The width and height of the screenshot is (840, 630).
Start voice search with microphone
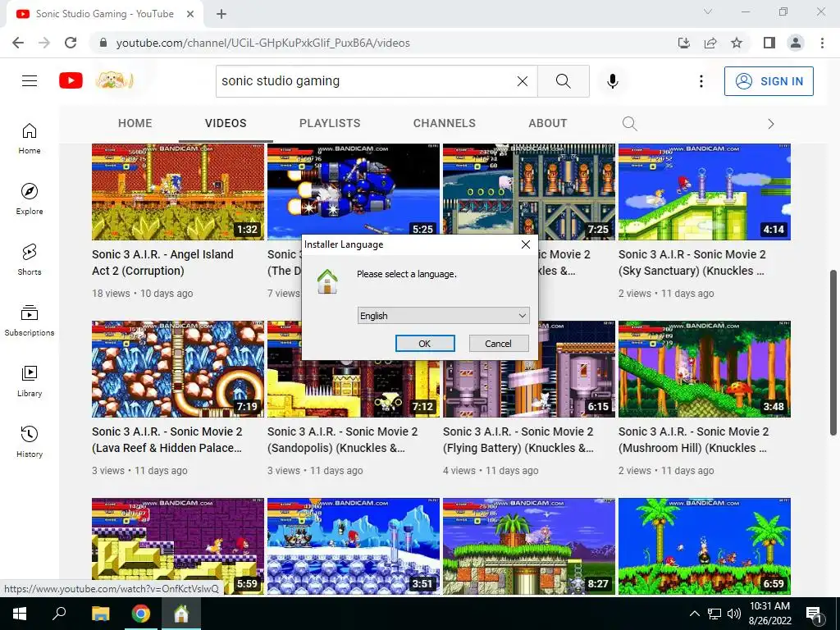point(612,81)
